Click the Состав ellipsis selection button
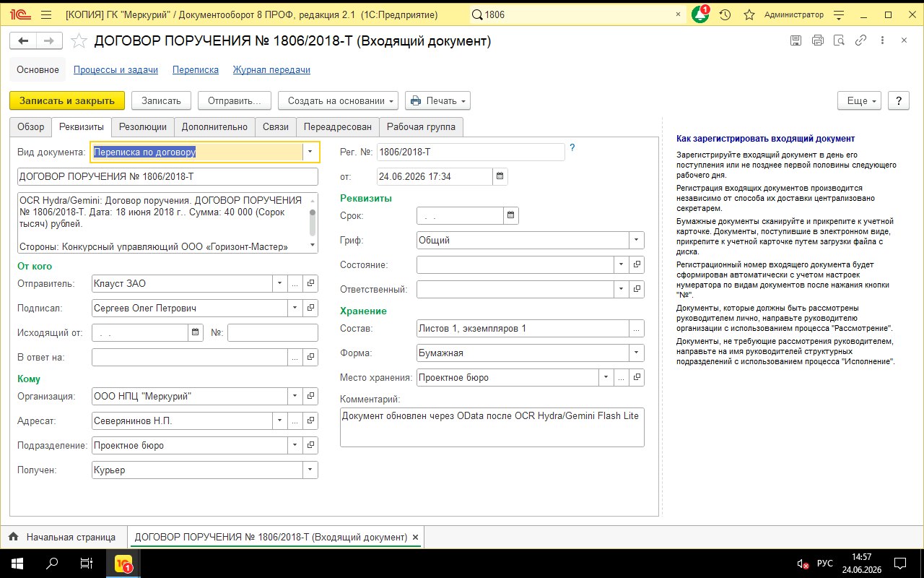Image resolution: width=924 pixels, height=578 pixels. coord(637,328)
